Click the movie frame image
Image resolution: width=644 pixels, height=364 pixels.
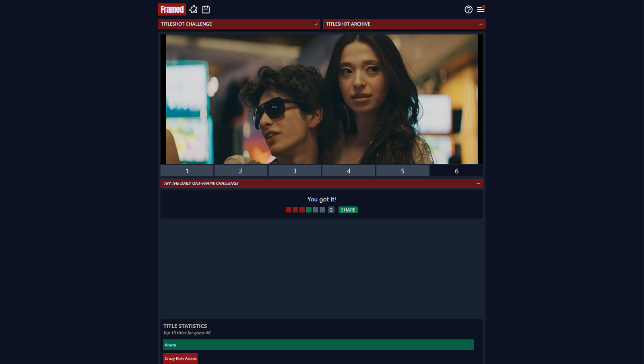click(x=322, y=99)
